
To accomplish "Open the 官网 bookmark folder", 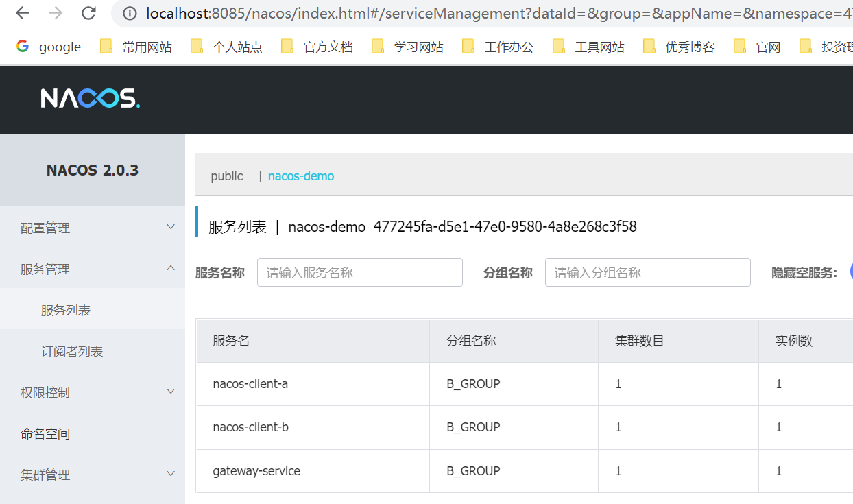I will tap(757, 47).
